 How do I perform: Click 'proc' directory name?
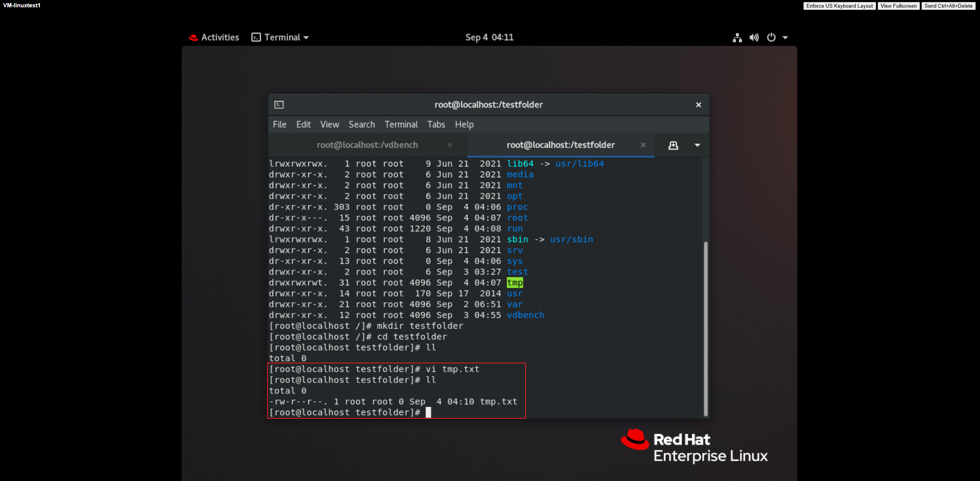coord(517,207)
